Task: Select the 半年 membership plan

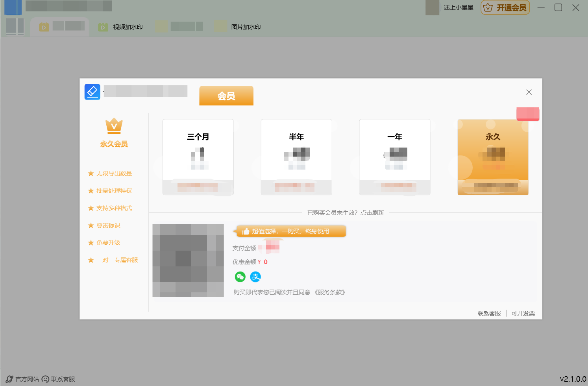Action: pyautogui.click(x=296, y=157)
